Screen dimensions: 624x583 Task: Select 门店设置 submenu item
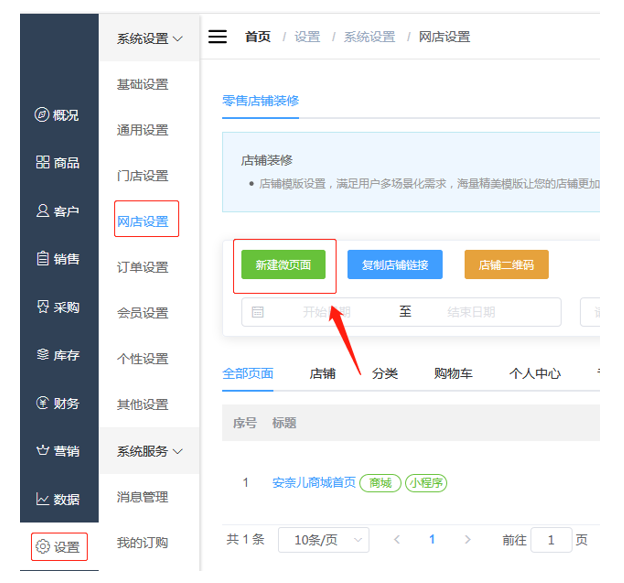point(142,175)
